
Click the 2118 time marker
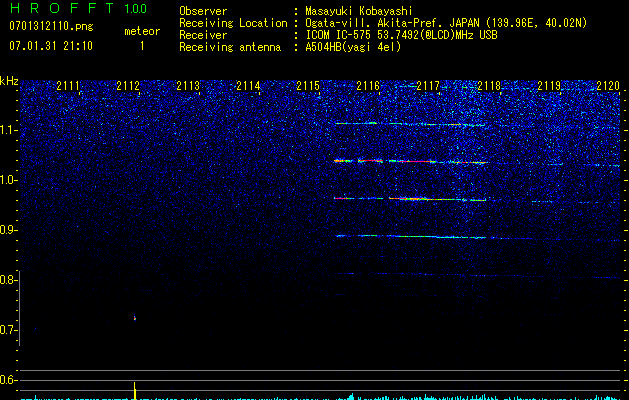click(489, 85)
